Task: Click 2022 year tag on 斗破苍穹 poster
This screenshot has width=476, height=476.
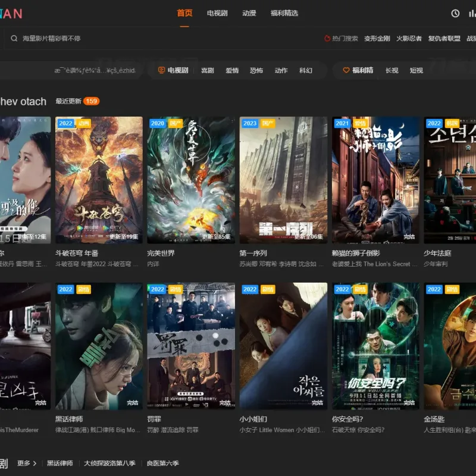Action: click(x=65, y=123)
